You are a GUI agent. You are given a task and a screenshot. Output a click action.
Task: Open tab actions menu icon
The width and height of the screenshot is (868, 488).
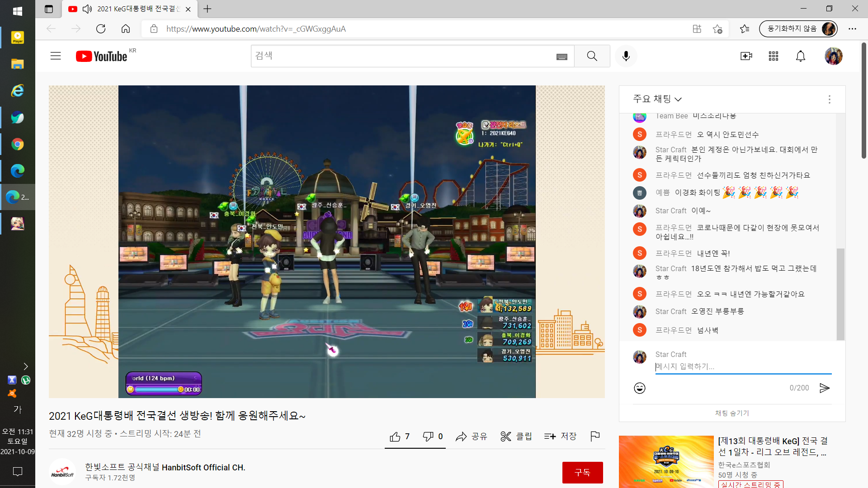pos(49,9)
